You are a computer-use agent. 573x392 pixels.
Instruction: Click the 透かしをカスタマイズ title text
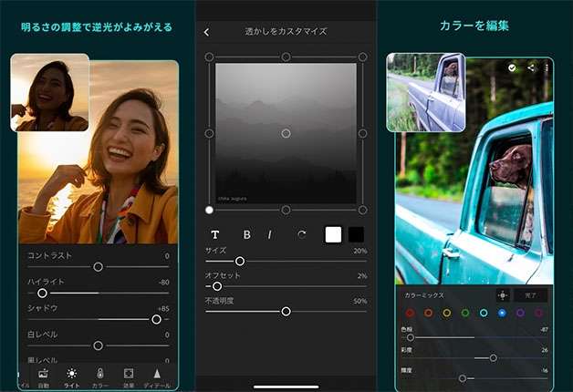[x=286, y=32]
